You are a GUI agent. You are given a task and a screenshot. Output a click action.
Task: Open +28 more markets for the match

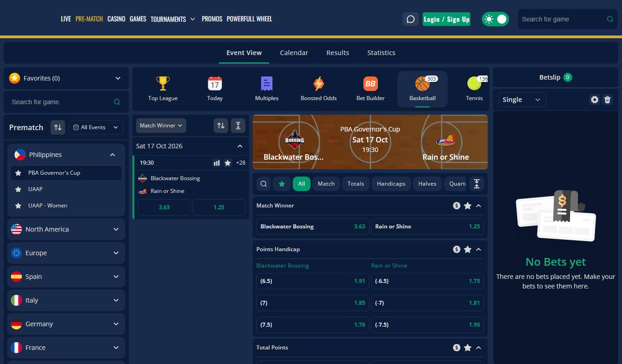click(240, 163)
